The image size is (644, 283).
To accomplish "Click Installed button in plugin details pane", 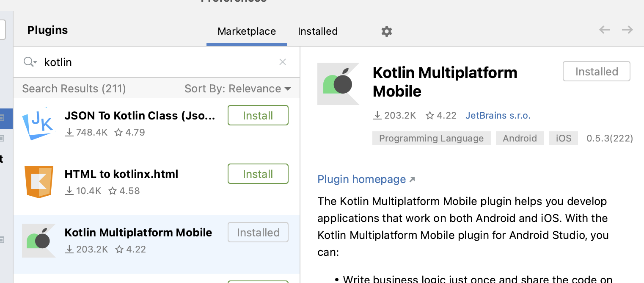I will click(x=597, y=71).
